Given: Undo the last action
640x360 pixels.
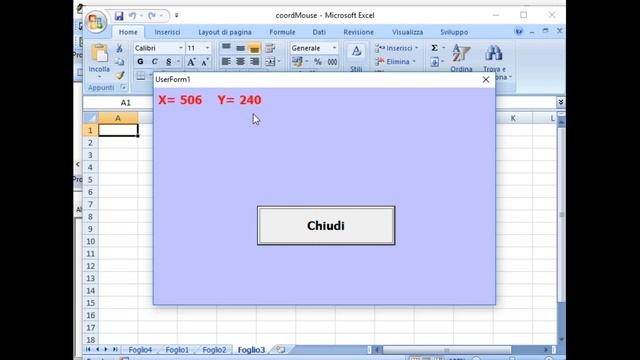Looking at the screenshot, I should [132, 16].
